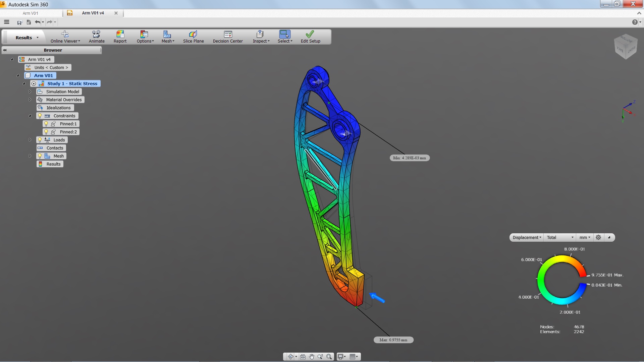This screenshot has height=362, width=644.
Task: Click the circular color legend ring
Action: tap(541, 280)
